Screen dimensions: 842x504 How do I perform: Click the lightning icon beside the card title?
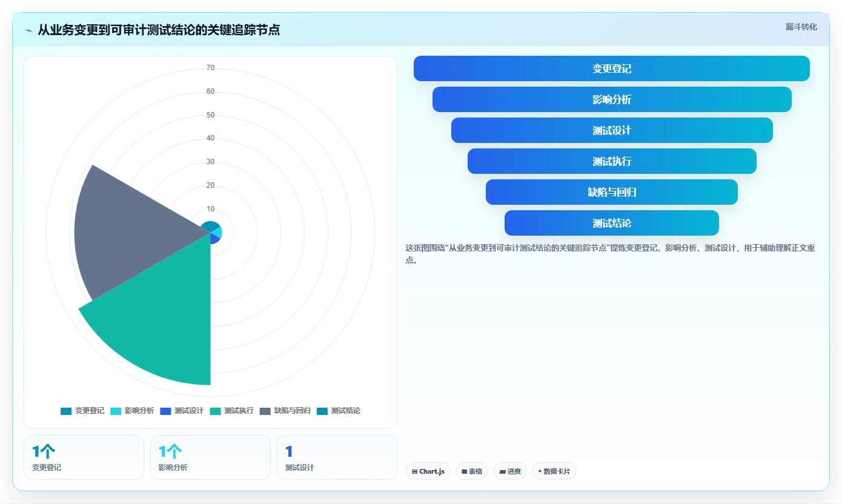(x=29, y=30)
